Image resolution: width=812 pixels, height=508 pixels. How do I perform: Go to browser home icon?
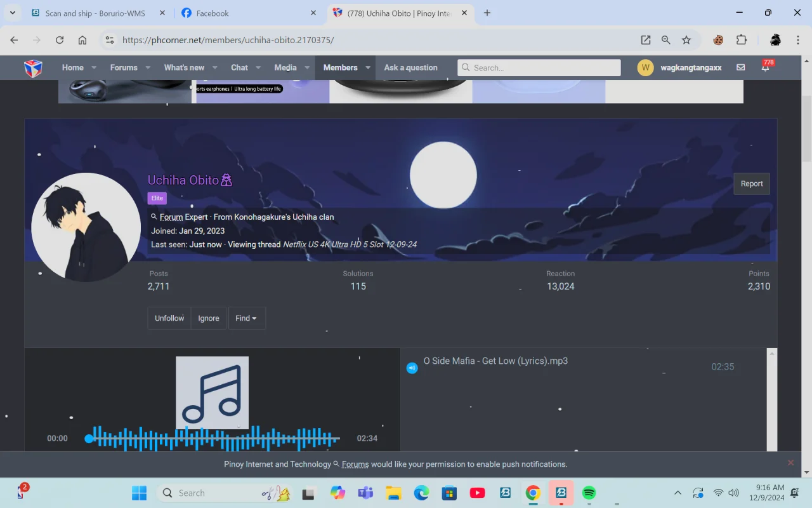coord(82,40)
